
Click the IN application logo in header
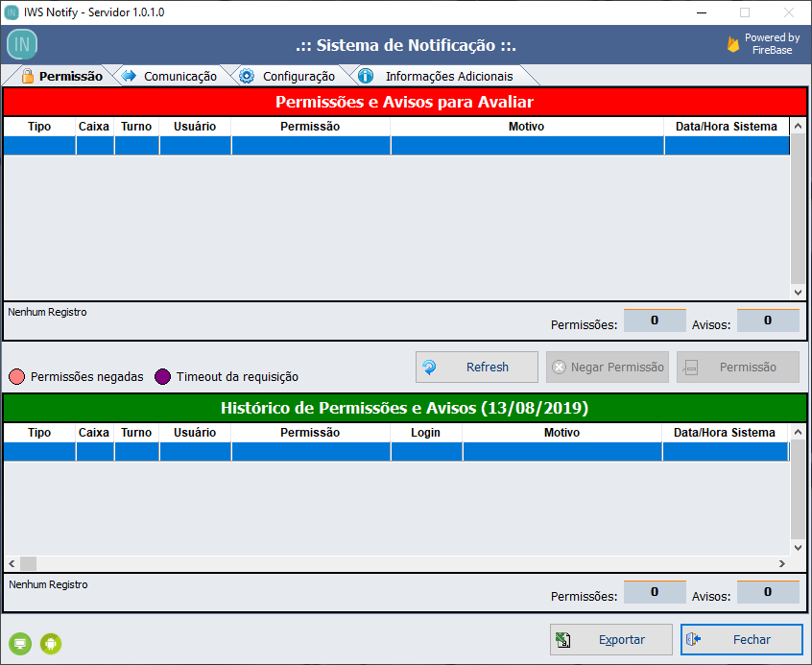23,44
